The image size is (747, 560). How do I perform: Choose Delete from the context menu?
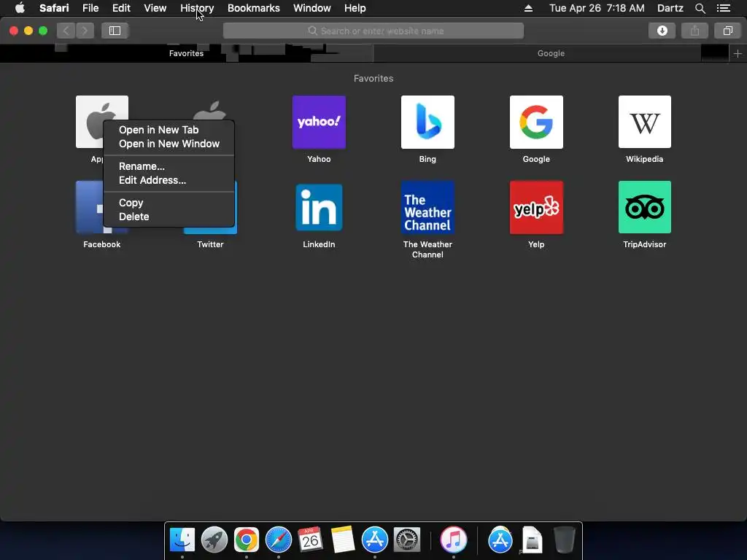click(x=169, y=216)
